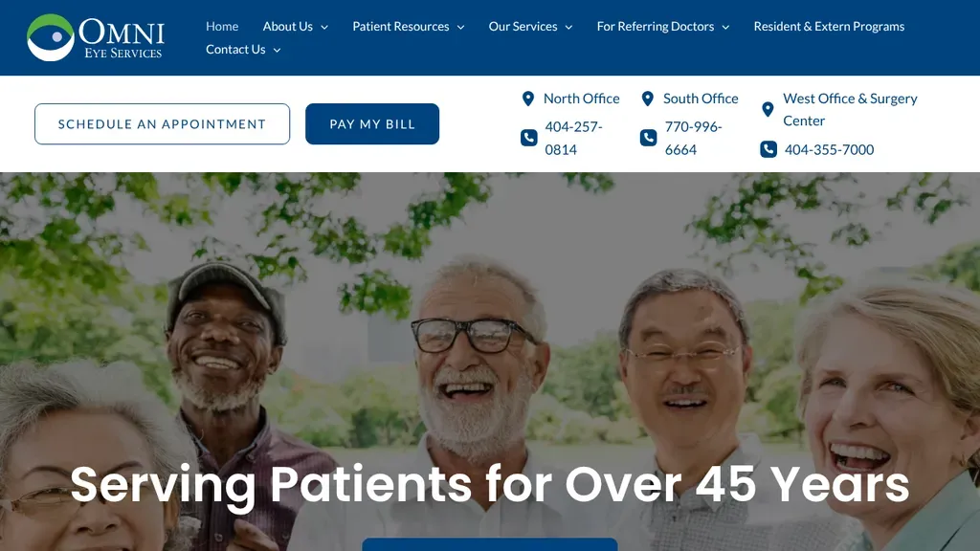Click the North Office map pin icon
Viewport: 980px width, 551px height.
point(528,99)
